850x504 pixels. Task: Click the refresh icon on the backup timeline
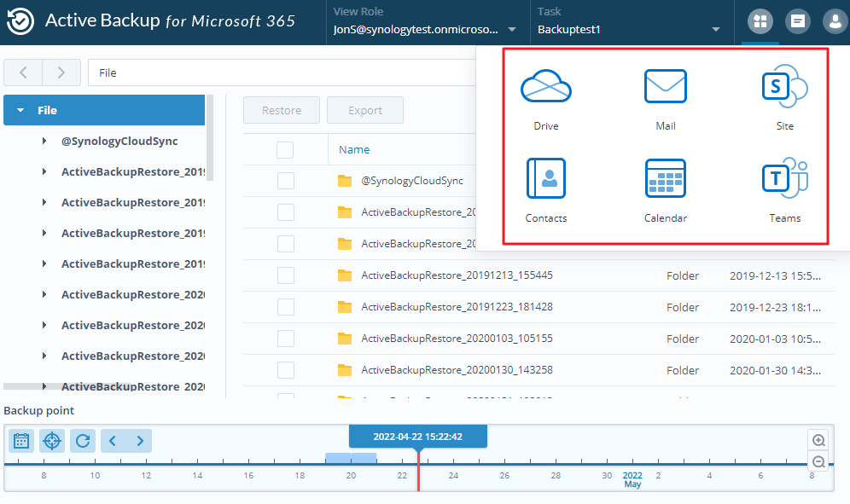pyautogui.click(x=82, y=441)
